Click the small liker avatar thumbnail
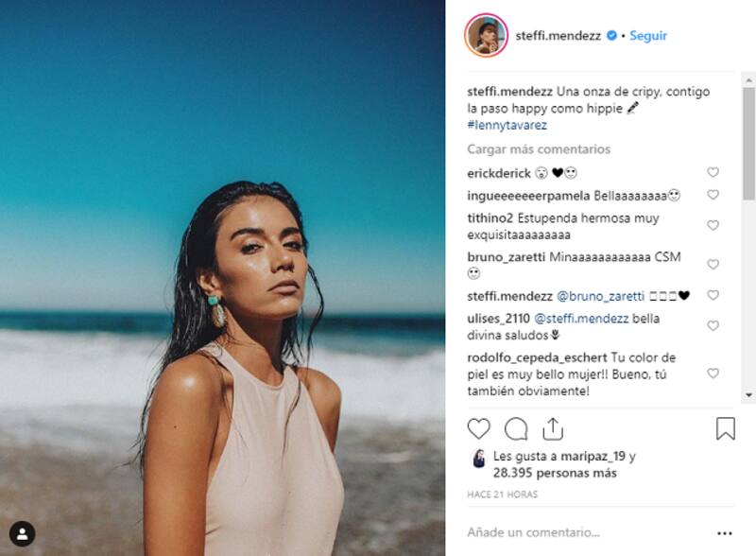This screenshot has width=756, height=556. [x=479, y=459]
